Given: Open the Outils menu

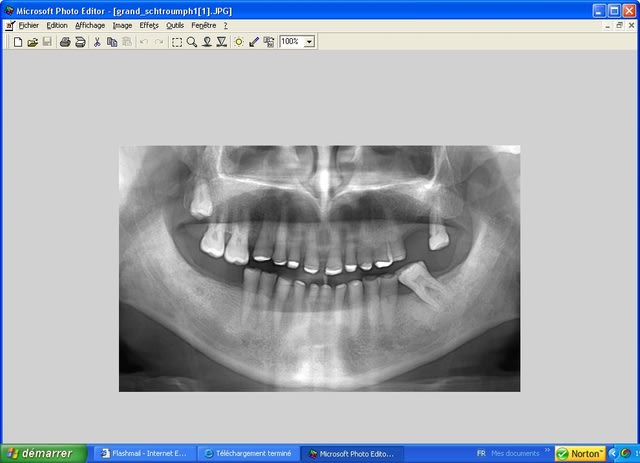Looking at the screenshot, I should tap(175, 25).
